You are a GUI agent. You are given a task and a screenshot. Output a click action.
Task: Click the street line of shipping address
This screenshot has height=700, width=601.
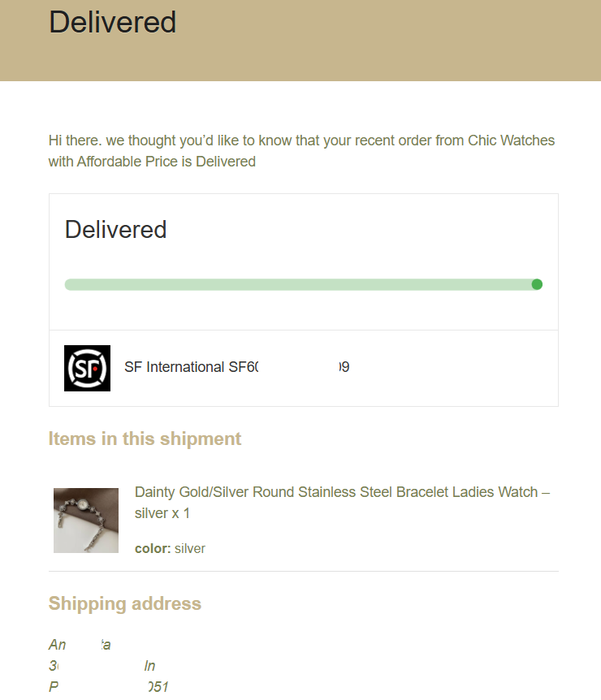102,666
